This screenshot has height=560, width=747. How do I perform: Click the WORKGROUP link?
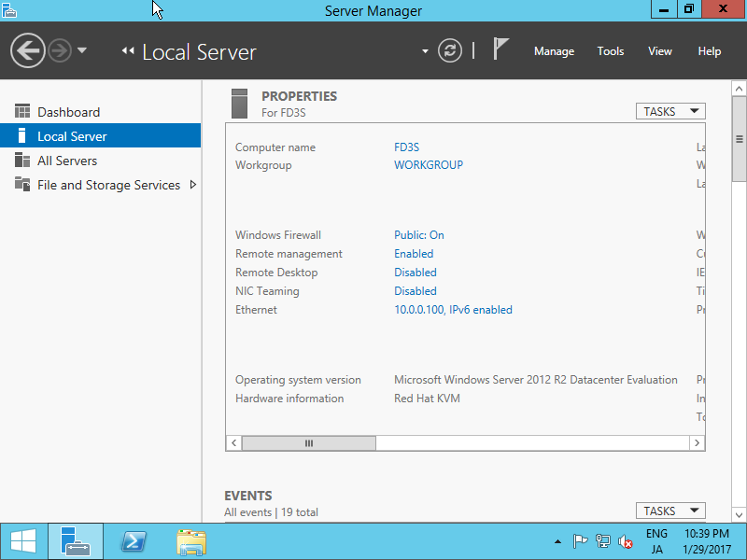[429, 165]
